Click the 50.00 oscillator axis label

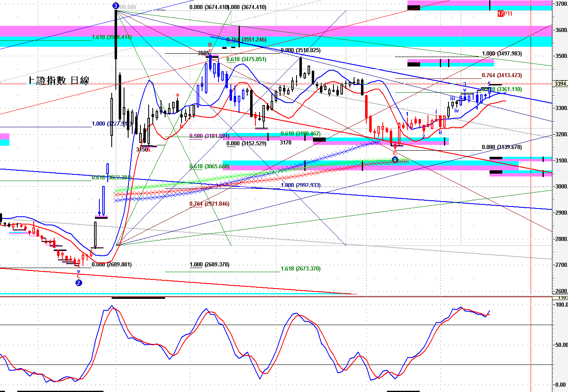point(561,345)
